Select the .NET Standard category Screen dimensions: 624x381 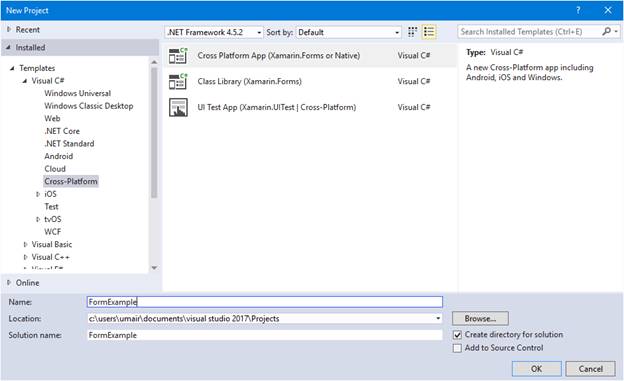pos(69,144)
